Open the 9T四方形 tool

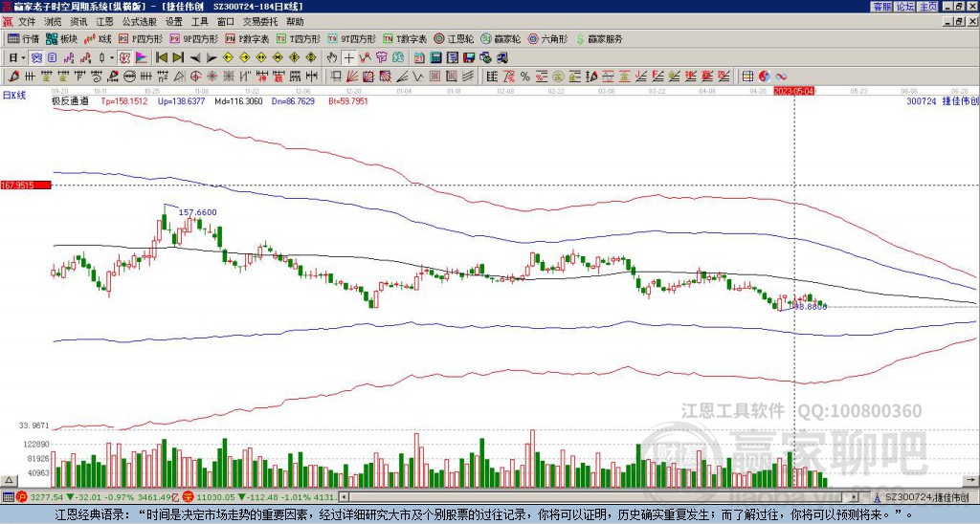pyautogui.click(x=352, y=38)
